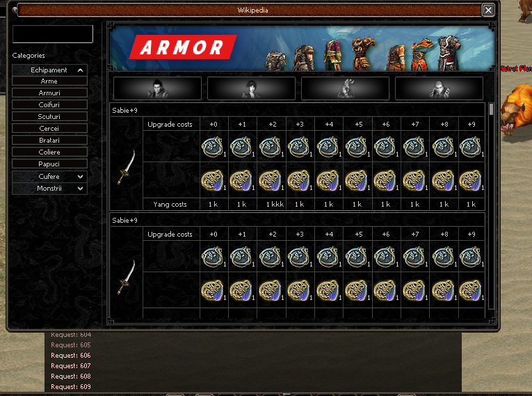
Task: Click second Sabie+9 gold medal icon at +0
Action: coord(213,290)
